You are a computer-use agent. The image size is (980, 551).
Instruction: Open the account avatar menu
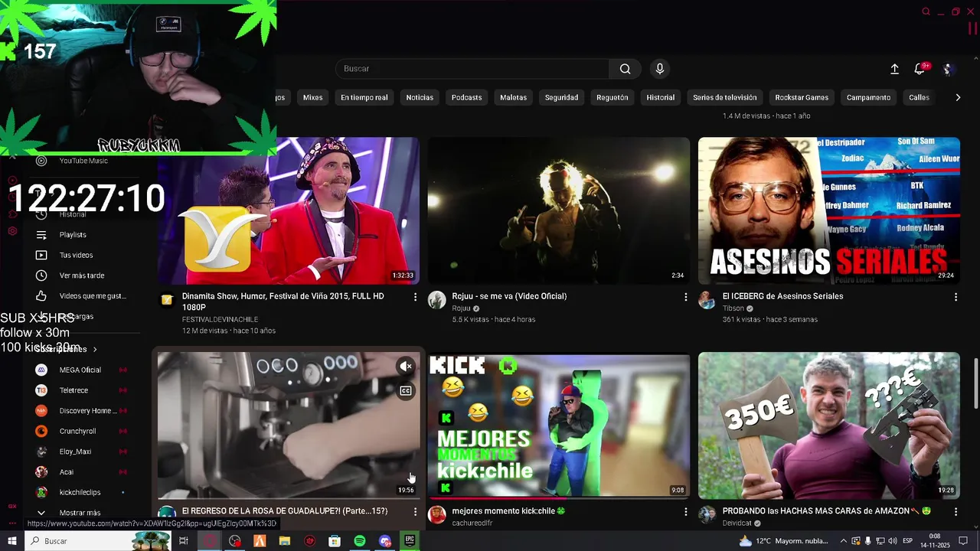tap(948, 69)
